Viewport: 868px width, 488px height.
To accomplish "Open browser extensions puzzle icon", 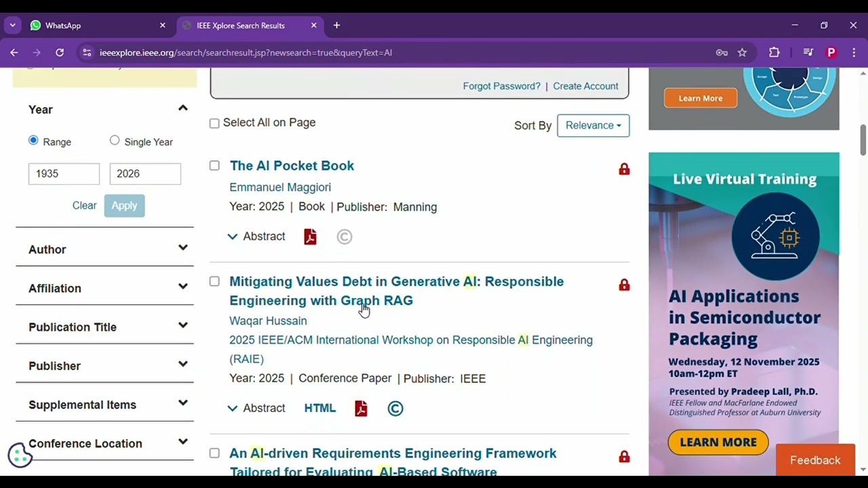I will tap(774, 52).
